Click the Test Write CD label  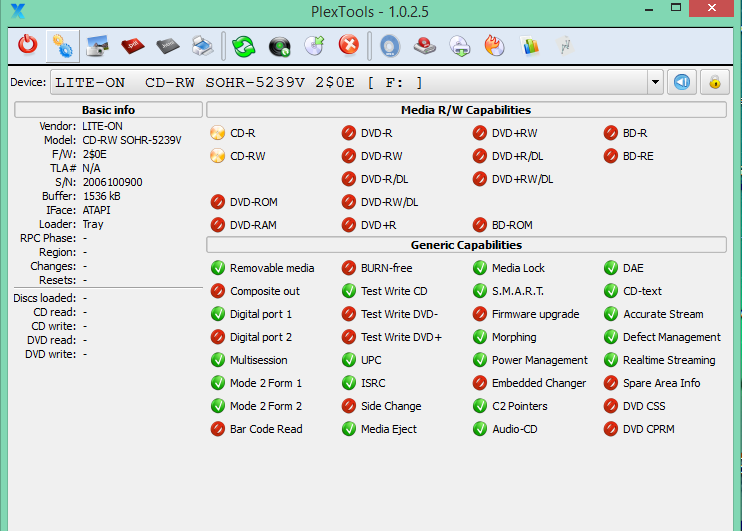pos(394,291)
